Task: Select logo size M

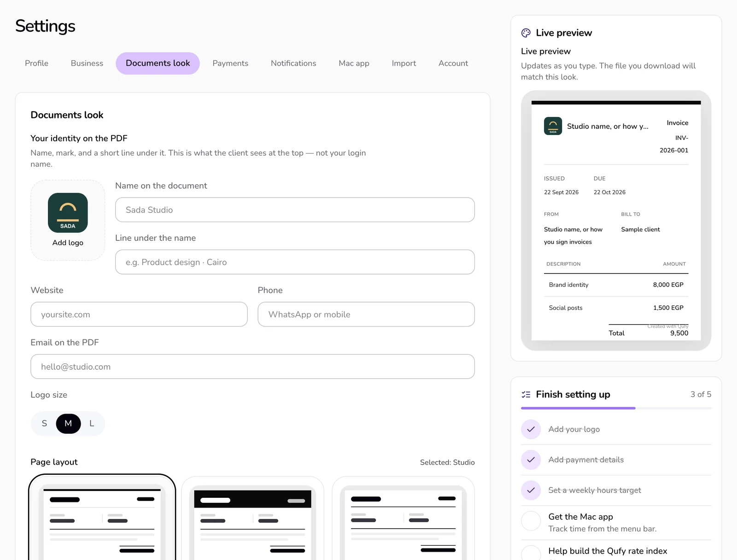Action: pos(68,424)
